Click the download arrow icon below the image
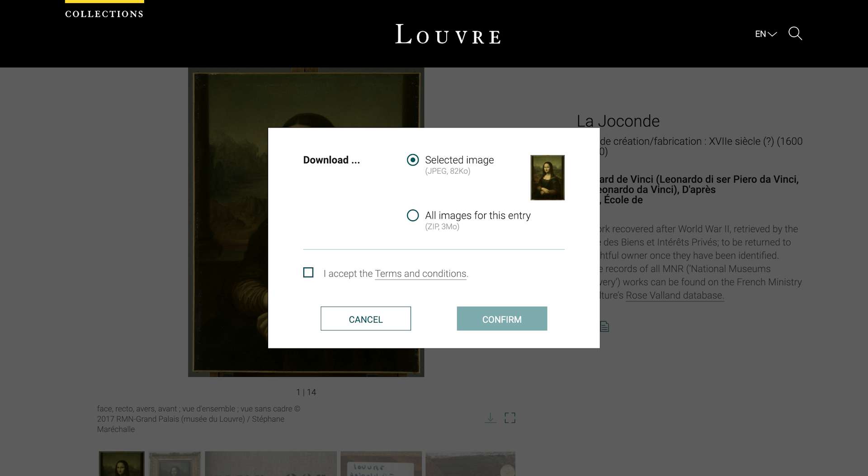The width and height of the screenshot is (868, 476). (491, 418)
